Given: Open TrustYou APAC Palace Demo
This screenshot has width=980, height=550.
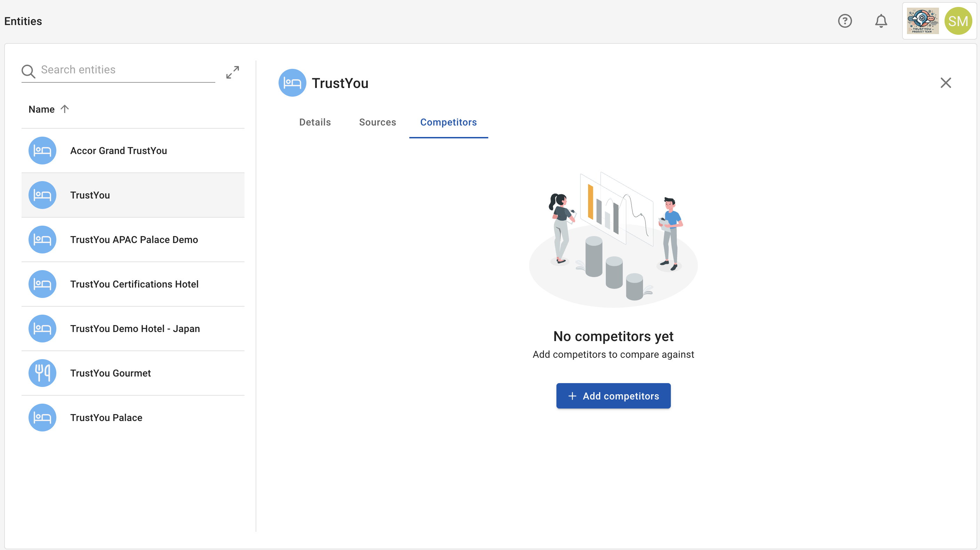Looking at the screenshot, I should coord(133,240).
